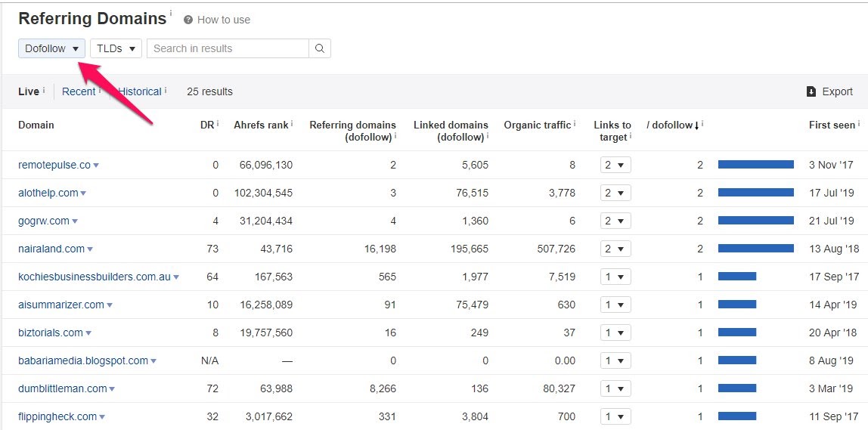Open the alothelp.com domain link
This screenshot has width=868, height=430.
(48, 193)
